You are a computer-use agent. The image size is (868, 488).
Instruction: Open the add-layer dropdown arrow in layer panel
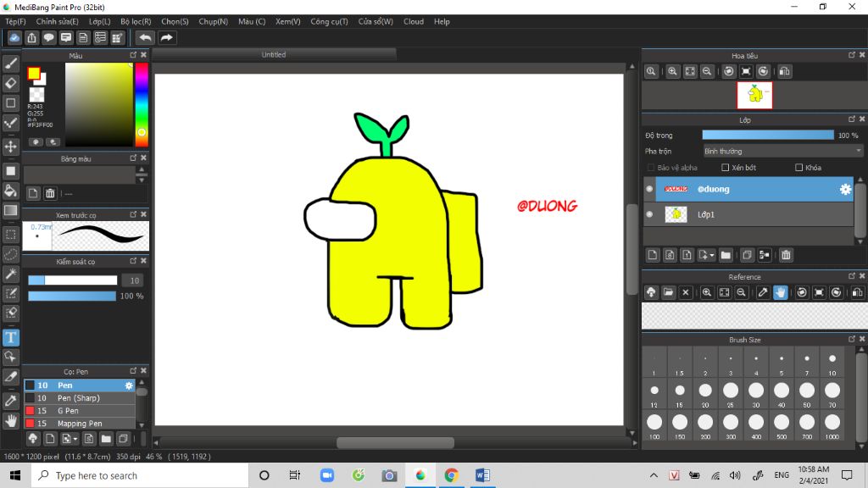tap(712, 255)
